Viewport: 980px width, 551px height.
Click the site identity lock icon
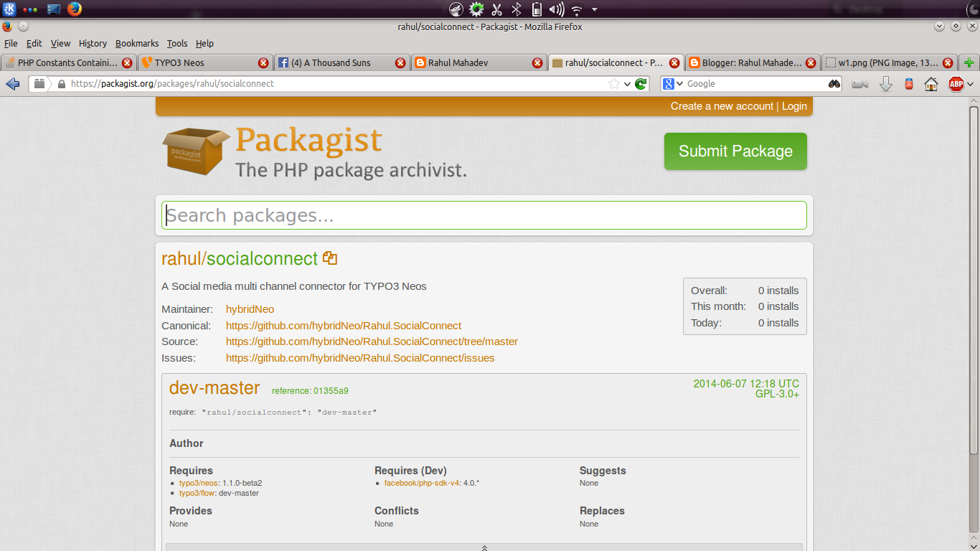pos(61,84)
